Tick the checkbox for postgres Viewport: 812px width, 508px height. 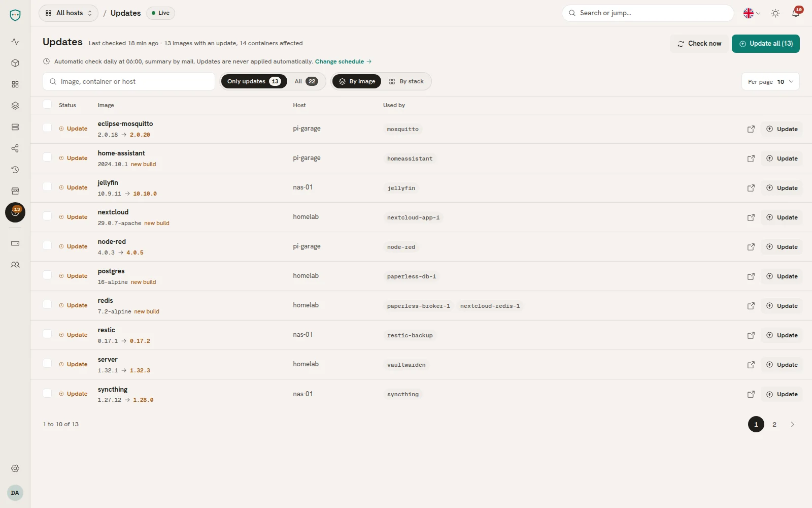click(47, 275)
